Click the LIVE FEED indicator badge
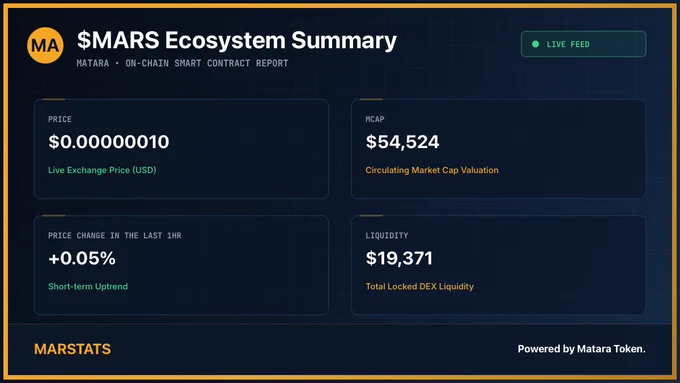This screenshot has height=383, width=680. (583, 44)
